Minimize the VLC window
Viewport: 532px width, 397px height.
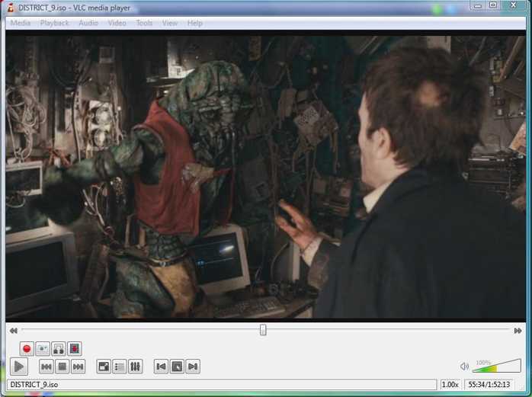[x=478, y=5]
